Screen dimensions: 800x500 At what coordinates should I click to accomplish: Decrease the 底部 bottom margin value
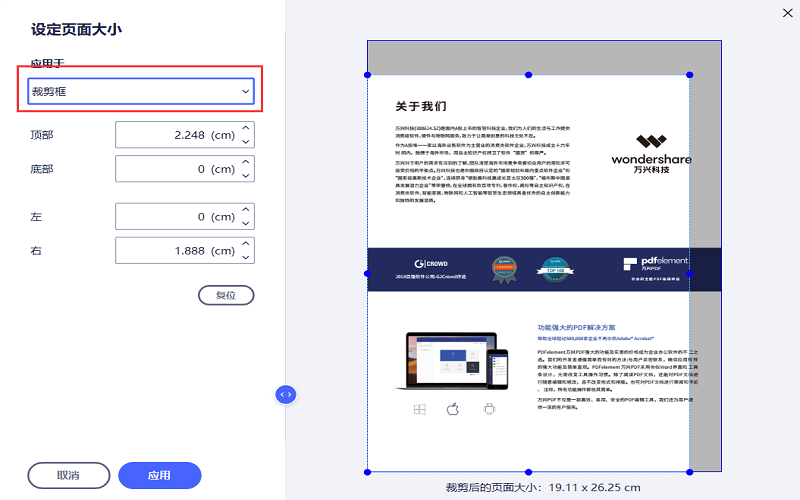click(x=247, y=176)
